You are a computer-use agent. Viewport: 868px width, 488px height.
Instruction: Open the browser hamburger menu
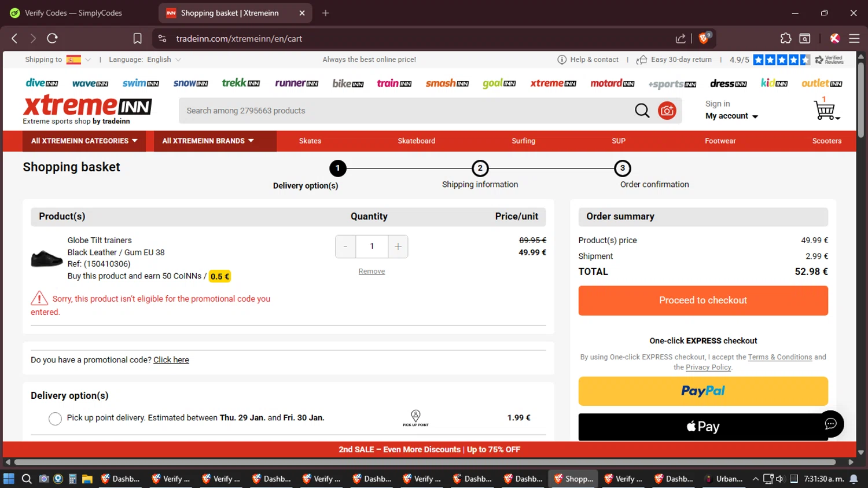(854, 38)
